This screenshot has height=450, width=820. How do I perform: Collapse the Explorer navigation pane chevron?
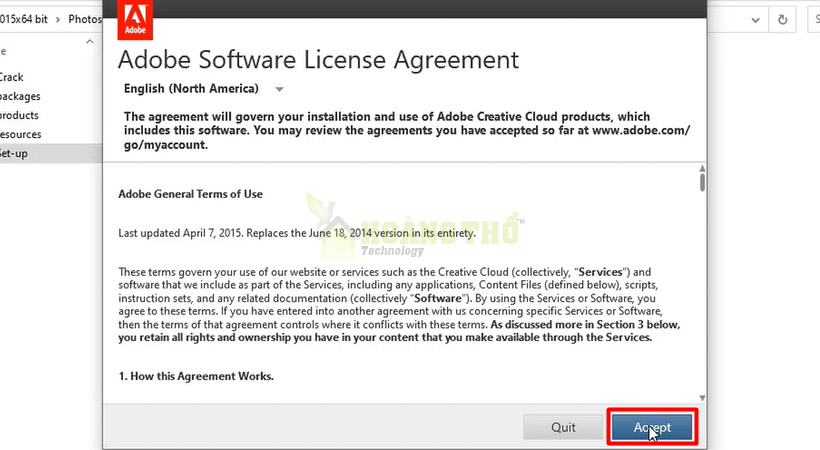pyautogui.click(x=90, y=42)
